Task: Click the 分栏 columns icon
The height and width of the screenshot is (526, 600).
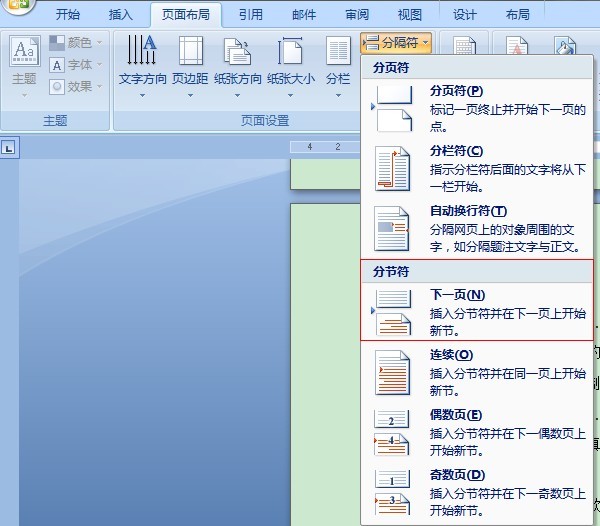Action: coord(338,50)
